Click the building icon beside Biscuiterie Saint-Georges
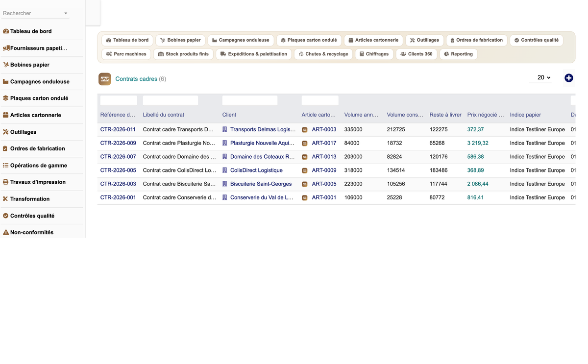 [x=225, y=184]
